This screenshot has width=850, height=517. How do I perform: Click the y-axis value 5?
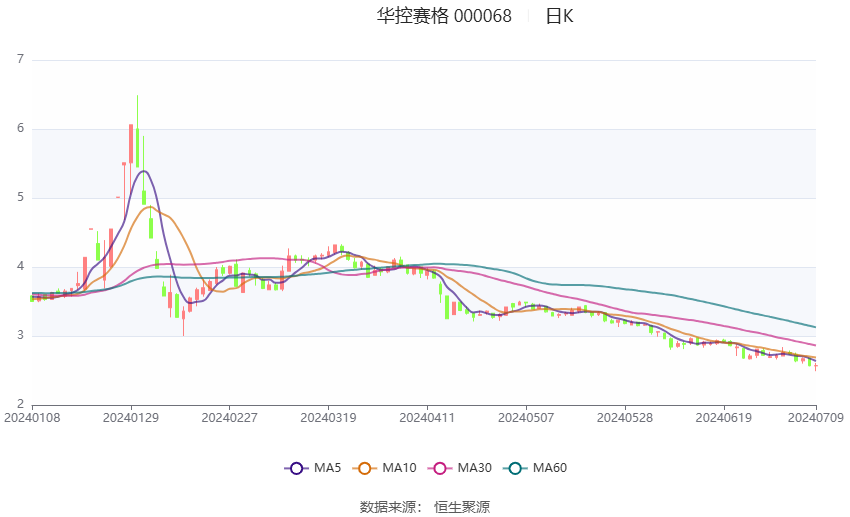point(21,197)
